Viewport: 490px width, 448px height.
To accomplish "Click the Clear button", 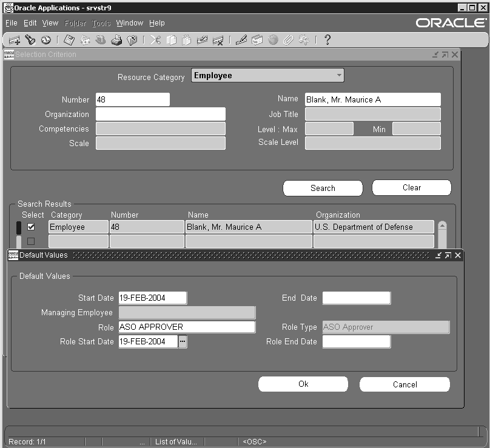I will pyautogui.click(x=412, y=187).
